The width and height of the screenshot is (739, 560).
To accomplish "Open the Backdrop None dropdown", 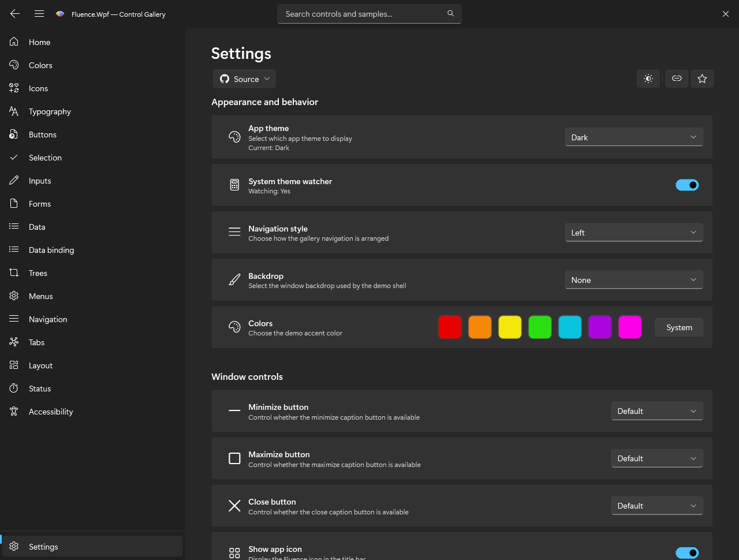I will click(634, 280).
